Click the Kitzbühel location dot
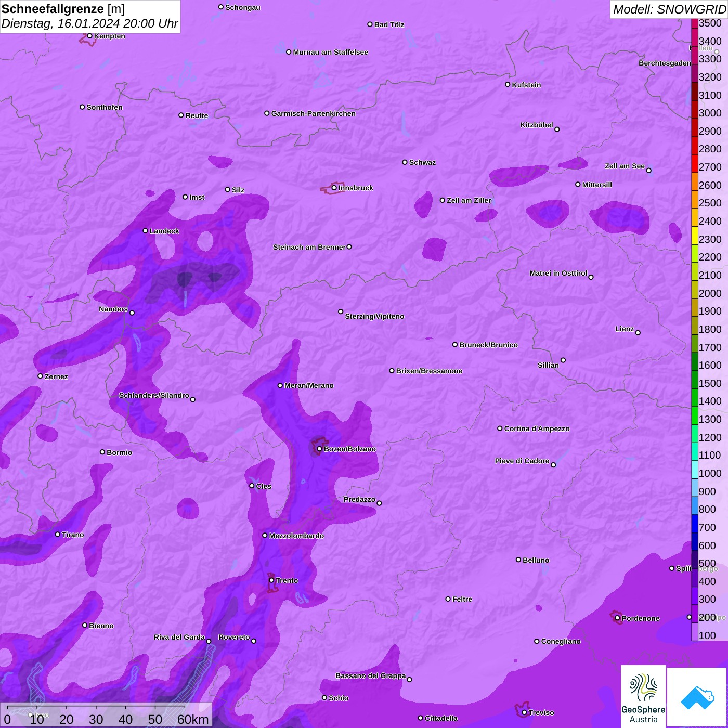Image resolution: width=728 pixels, height=728 pixels. [557, 129]
